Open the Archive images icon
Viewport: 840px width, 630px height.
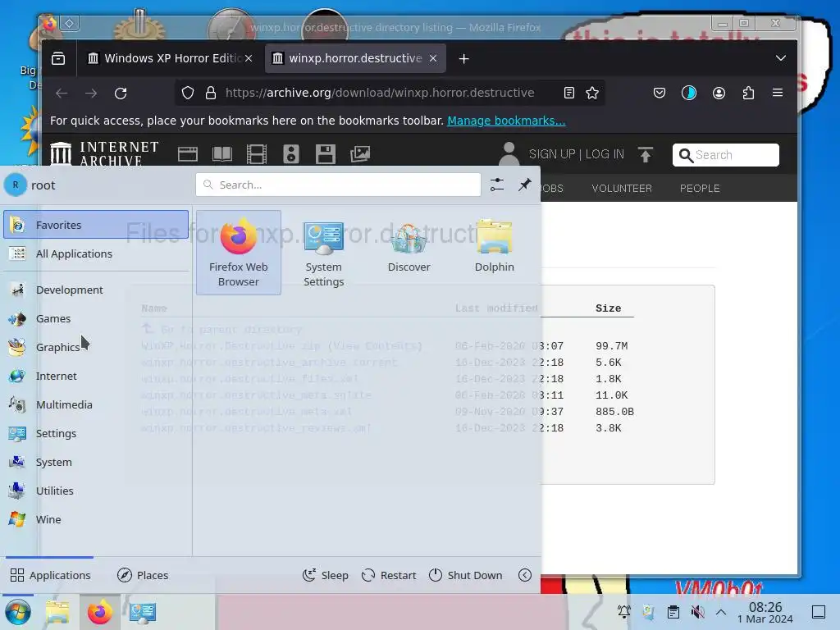click(x=360, y=154)
